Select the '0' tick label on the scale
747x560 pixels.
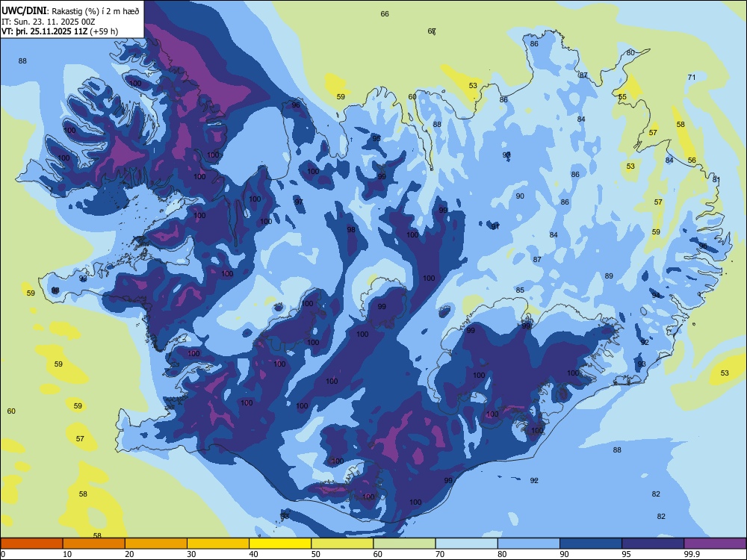pos(3,554)
